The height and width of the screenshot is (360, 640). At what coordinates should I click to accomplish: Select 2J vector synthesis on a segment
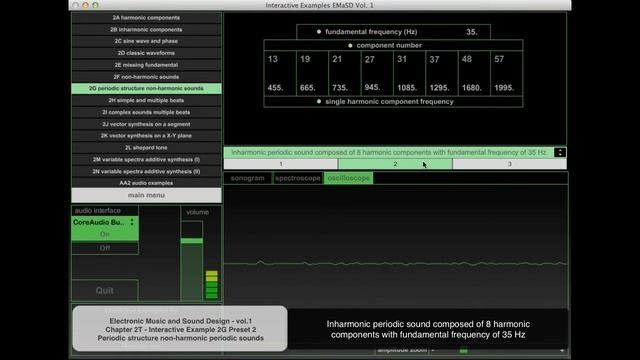click(147, 124)
